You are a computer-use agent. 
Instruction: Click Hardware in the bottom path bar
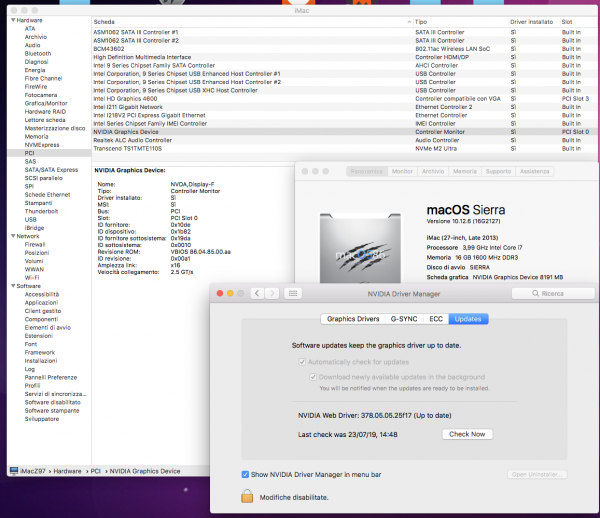67,471
